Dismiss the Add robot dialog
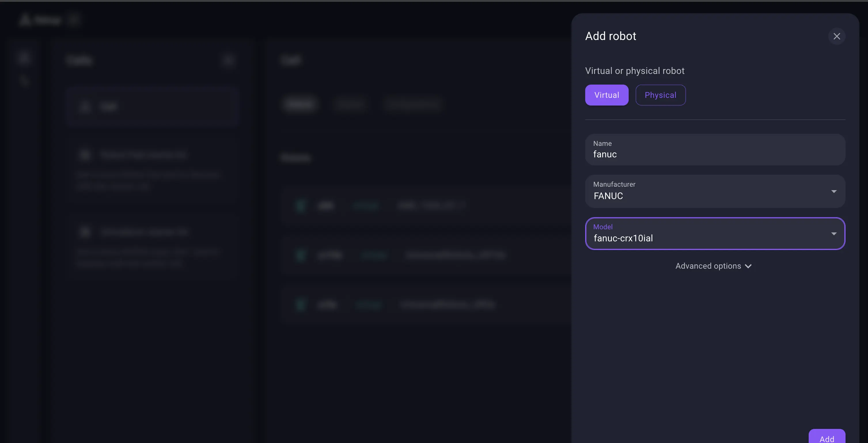This screenshot has width=868, height=443. [x=837, y=36]
